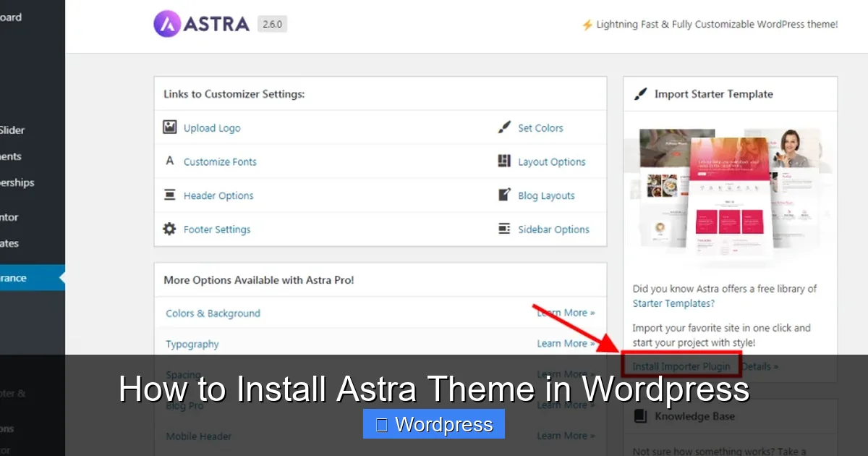This screenshot has width=868, height=456.
Task: Open the Customize Fonts link
Action: coord(220,162)
